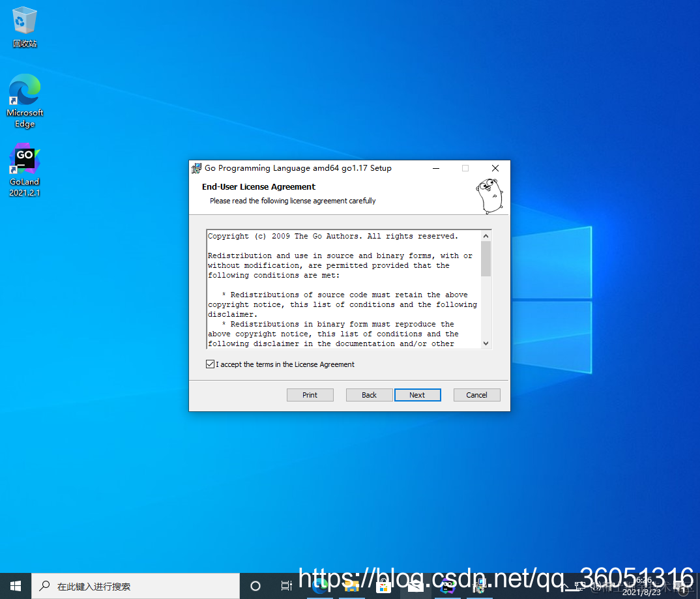Select the Microsoft Edge desktop shortcut
Image resolution: width=700 pixels, height=599 pixels.
pos(25,101)
